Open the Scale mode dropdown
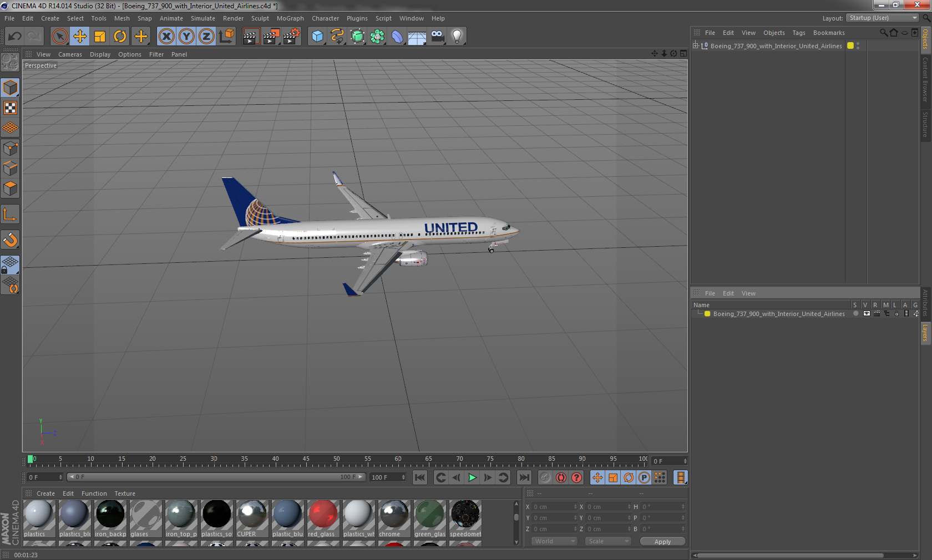The height and width of the screenshot is (560, 932). click(x=608, y=541)
